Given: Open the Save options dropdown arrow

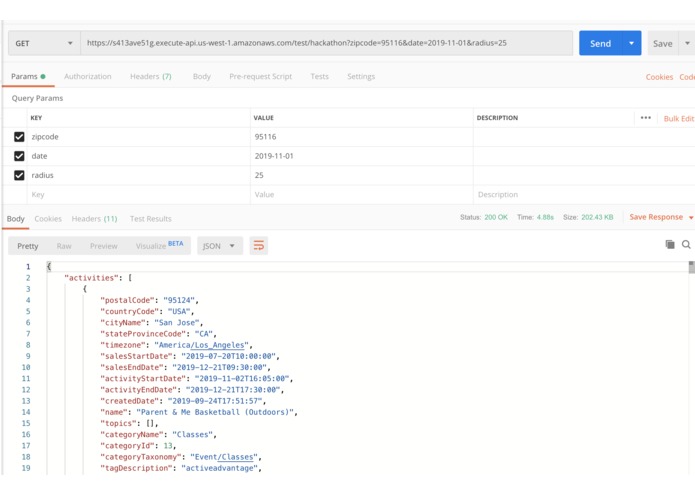Looking at the screenshot, I should tap(687, 43).
